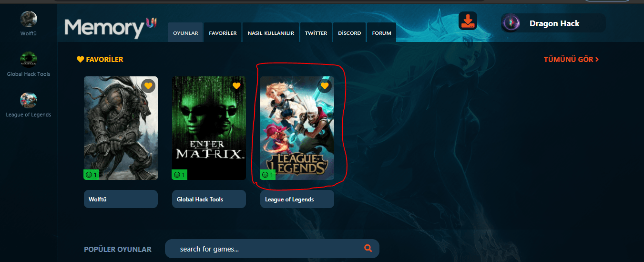
Task: Open the Dragon Hack account button
Action: [553, 23]
